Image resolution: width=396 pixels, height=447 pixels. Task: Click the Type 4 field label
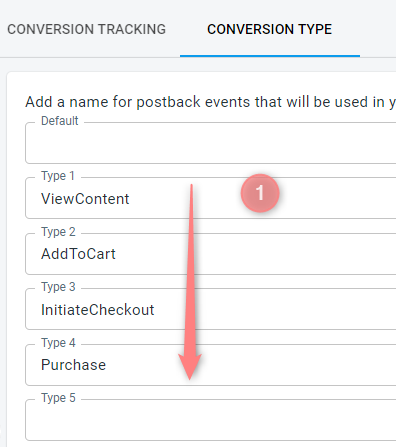[58, 343]
